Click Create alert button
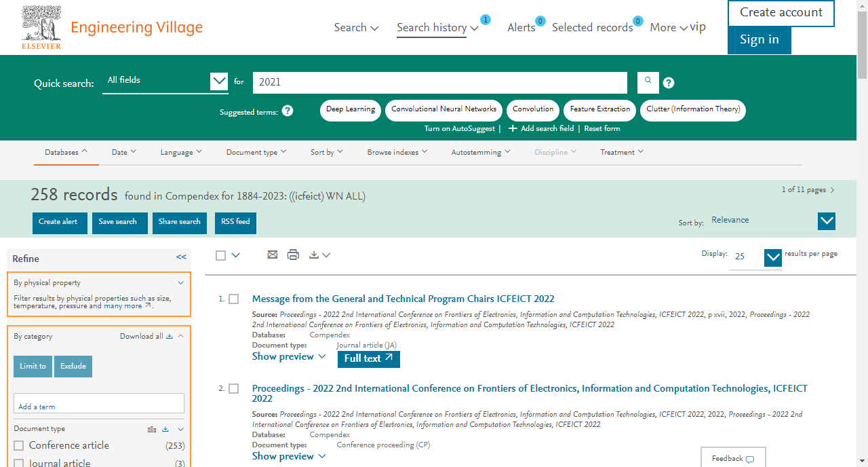Image resolution: width=868 pixels, height=467 pixels. pyautogui.click(x=60, y=223)
